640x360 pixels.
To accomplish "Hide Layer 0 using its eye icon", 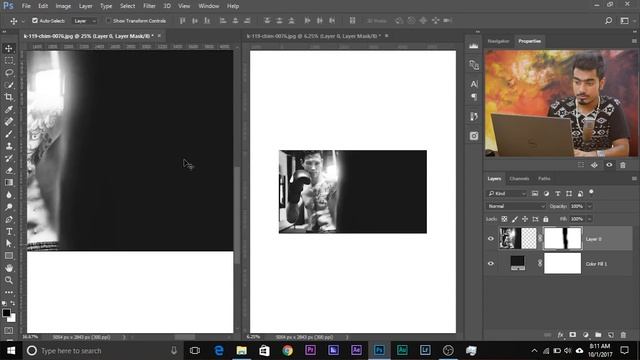I will point(491,239).
